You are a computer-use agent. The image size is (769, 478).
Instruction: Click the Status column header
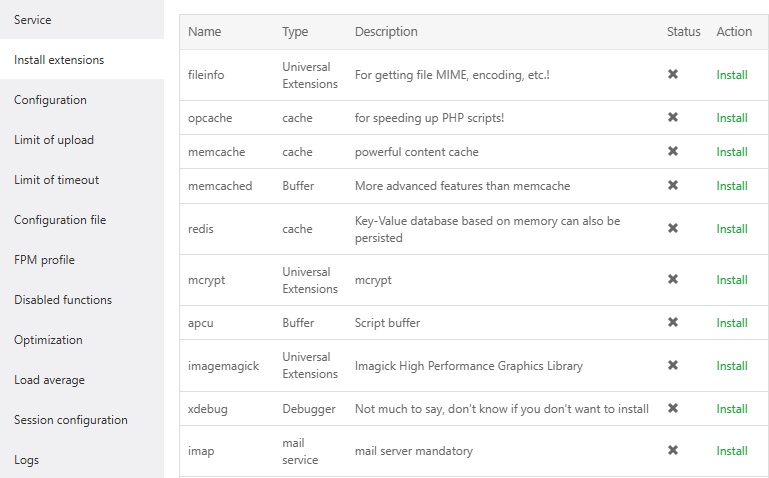coord(684,32)
